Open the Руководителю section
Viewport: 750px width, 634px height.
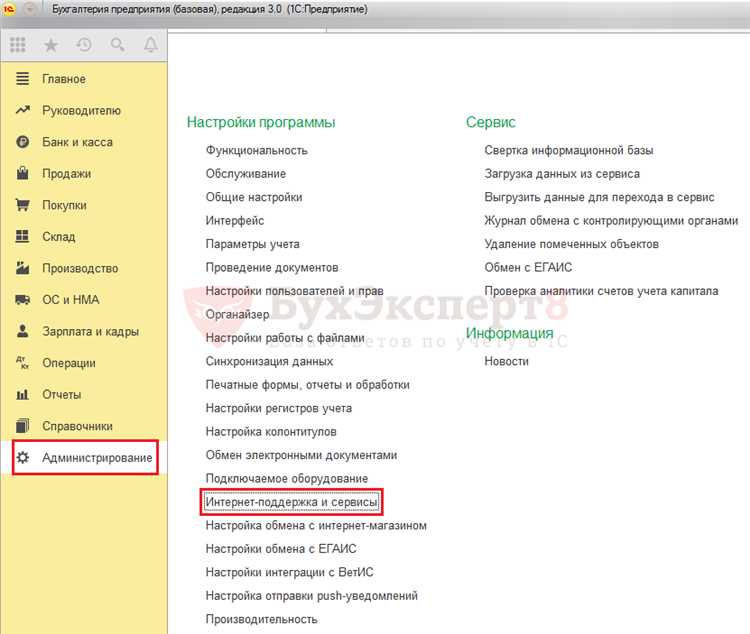(81, 111)
